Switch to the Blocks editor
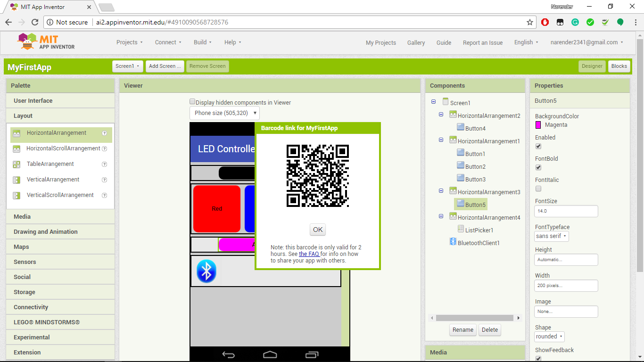Image resolution: width=644 pixels, height=362 pixels. tap(619, 66)
